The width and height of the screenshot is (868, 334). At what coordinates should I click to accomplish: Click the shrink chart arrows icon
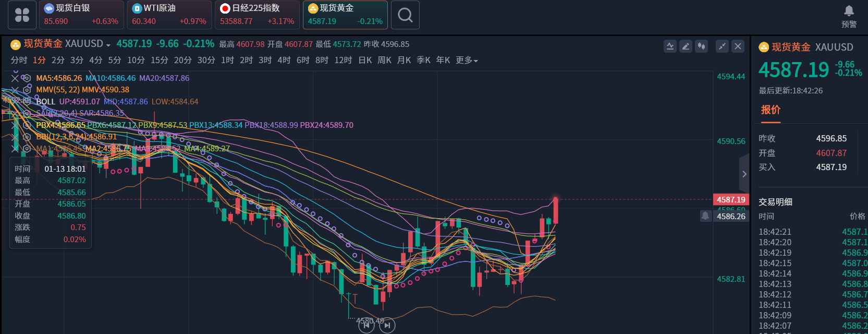(x=722, y=46)
